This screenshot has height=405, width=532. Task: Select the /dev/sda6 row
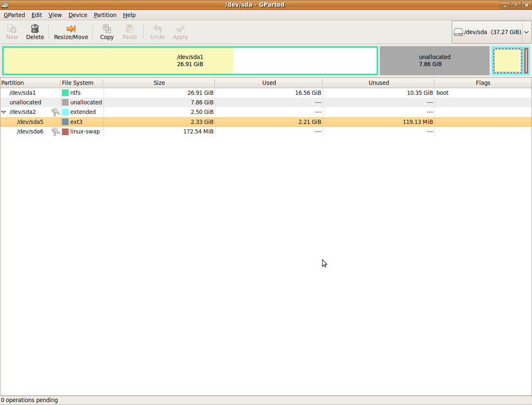click(266, 131)
